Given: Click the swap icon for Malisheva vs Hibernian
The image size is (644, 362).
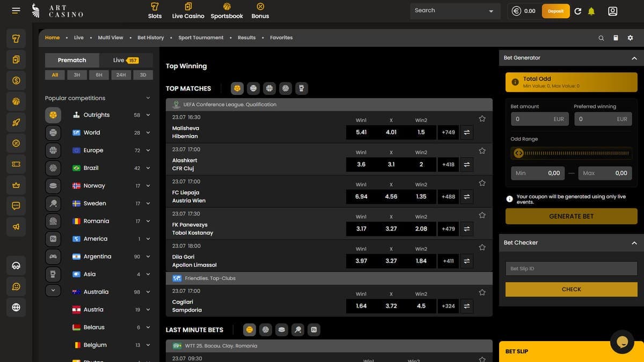Looking at the screenshot, I should [466, 132].
